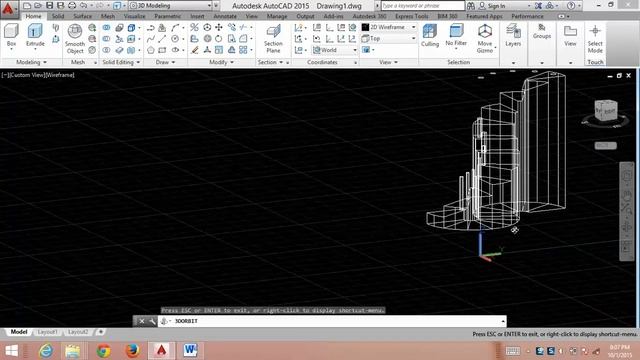Click the 3D Mirror tool in Modify panel
The width and height of the screenshot is (640, 360).
click(195, 27)
